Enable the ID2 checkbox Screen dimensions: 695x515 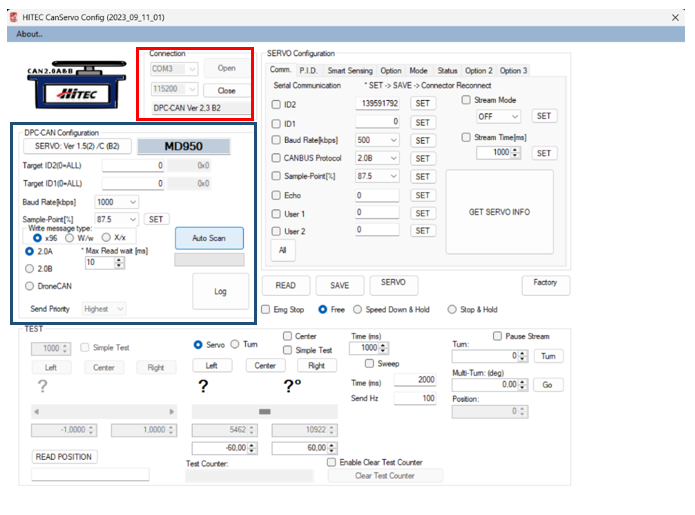click(277, 104)
